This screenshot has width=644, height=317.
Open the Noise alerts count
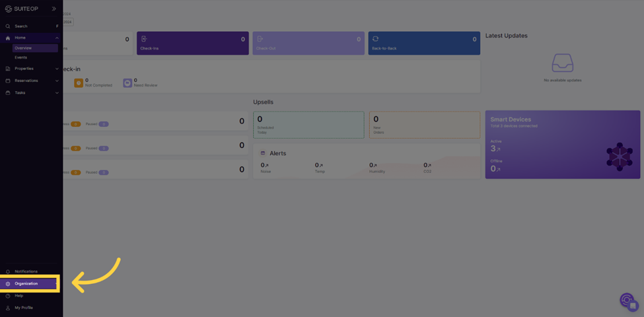265,166
